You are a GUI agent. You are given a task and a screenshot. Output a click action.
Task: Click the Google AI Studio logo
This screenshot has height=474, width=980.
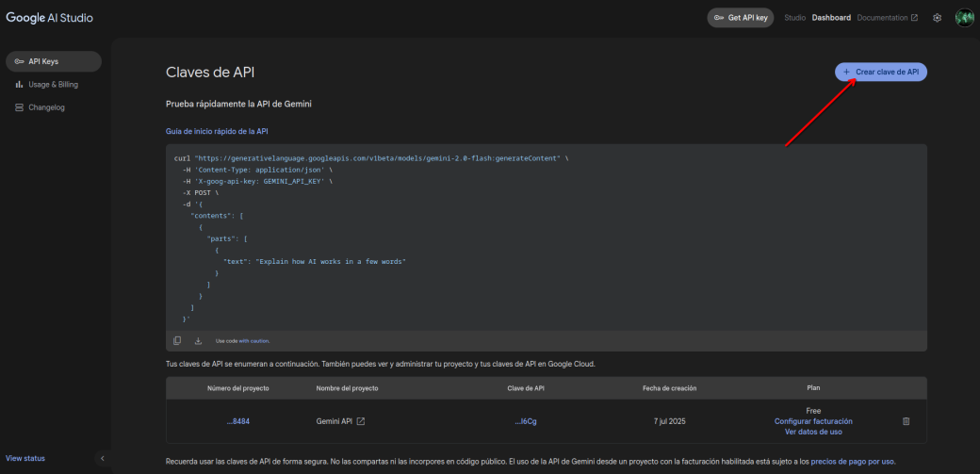tap(49, 18)
